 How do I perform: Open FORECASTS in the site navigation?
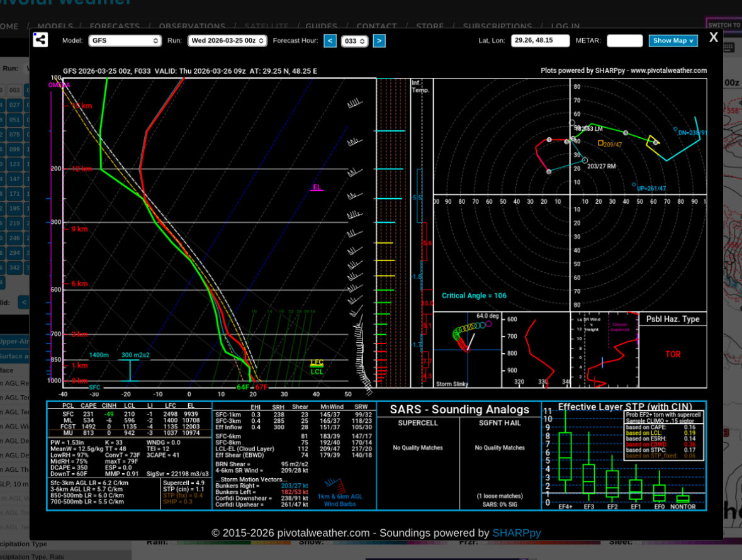[x=115, y=26]
